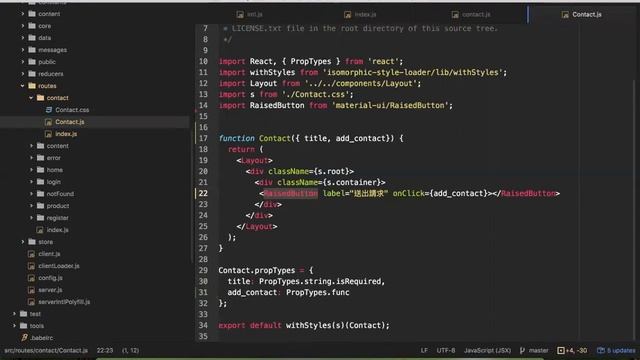Expand the reducers folder chevron
640x360 pixels.
(x=23, y=74)
